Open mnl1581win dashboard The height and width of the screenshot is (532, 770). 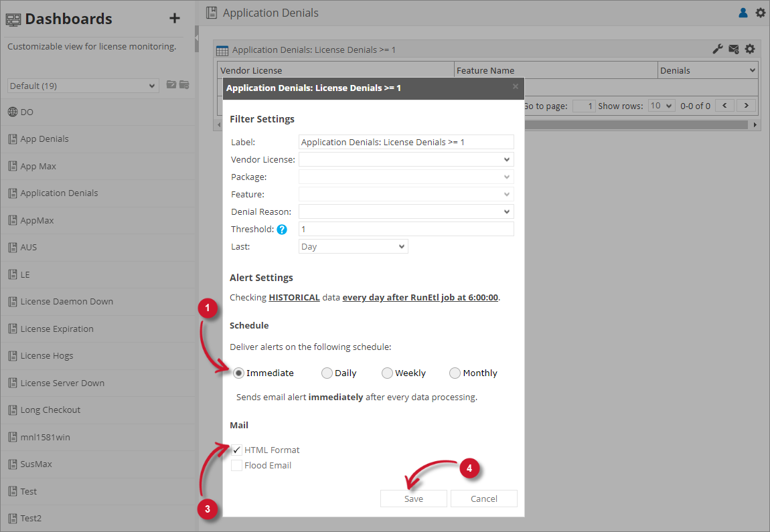pyautogui.click(x=98, y=437)
